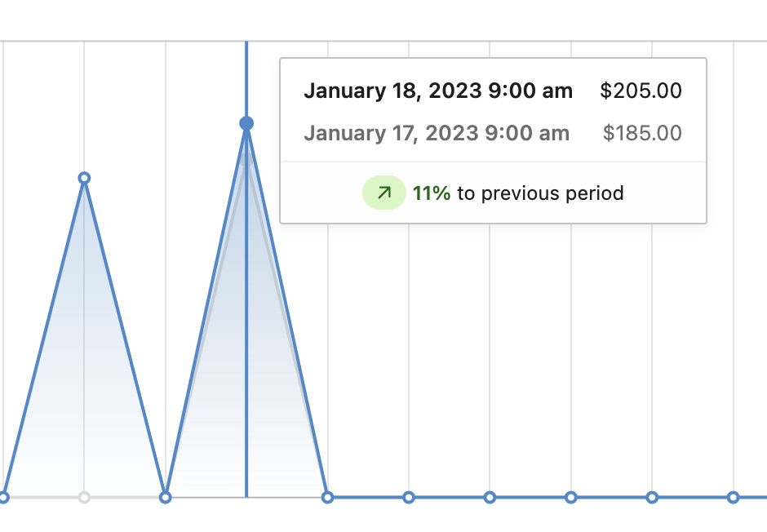
Task: Click the gray previous-period data point on baseline
Action: pos(84,498)
